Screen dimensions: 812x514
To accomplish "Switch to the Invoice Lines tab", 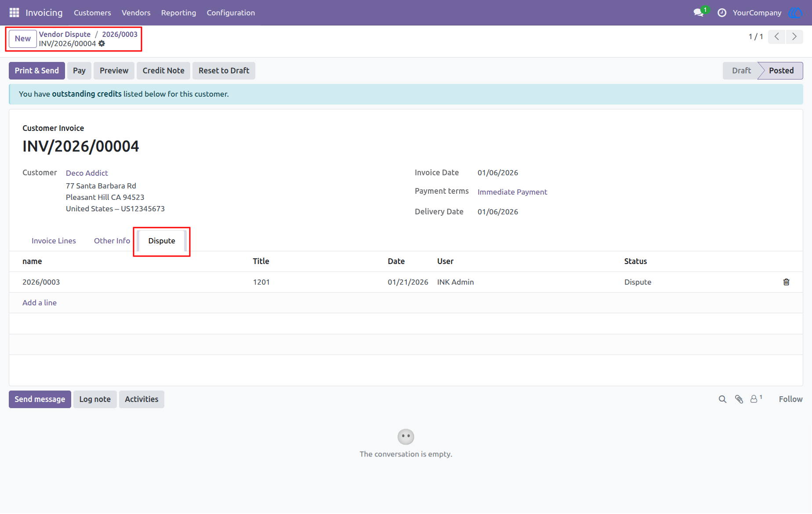I will pos(54,241).
